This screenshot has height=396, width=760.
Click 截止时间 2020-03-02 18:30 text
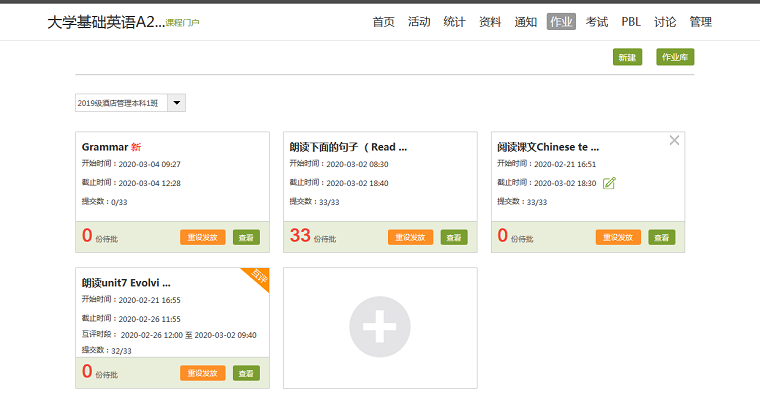click(547, 183)
